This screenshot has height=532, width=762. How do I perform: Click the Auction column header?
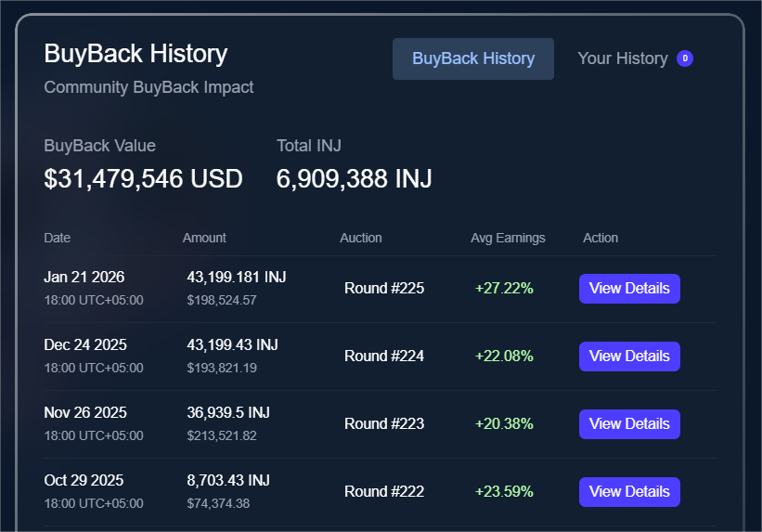361,238
